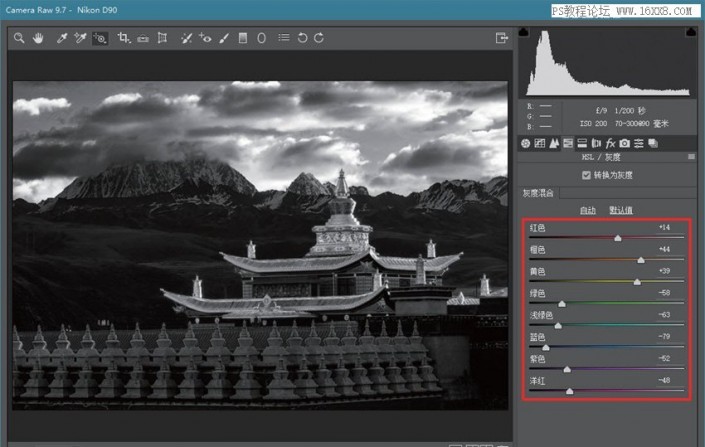Click the 洋红 slider handle
The height and width of the screenshot is (447, 705).
pyautogui.click(x=570, y=391)
